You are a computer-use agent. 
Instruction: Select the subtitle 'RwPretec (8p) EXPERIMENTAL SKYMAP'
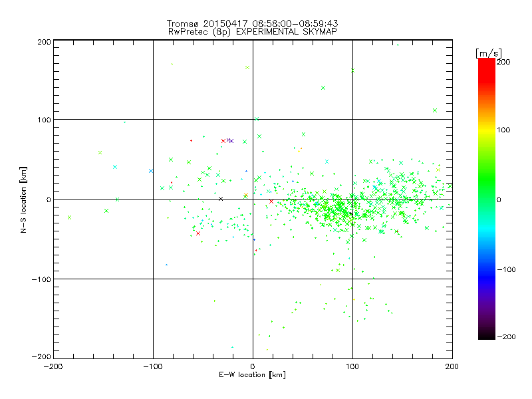[253, 32]
